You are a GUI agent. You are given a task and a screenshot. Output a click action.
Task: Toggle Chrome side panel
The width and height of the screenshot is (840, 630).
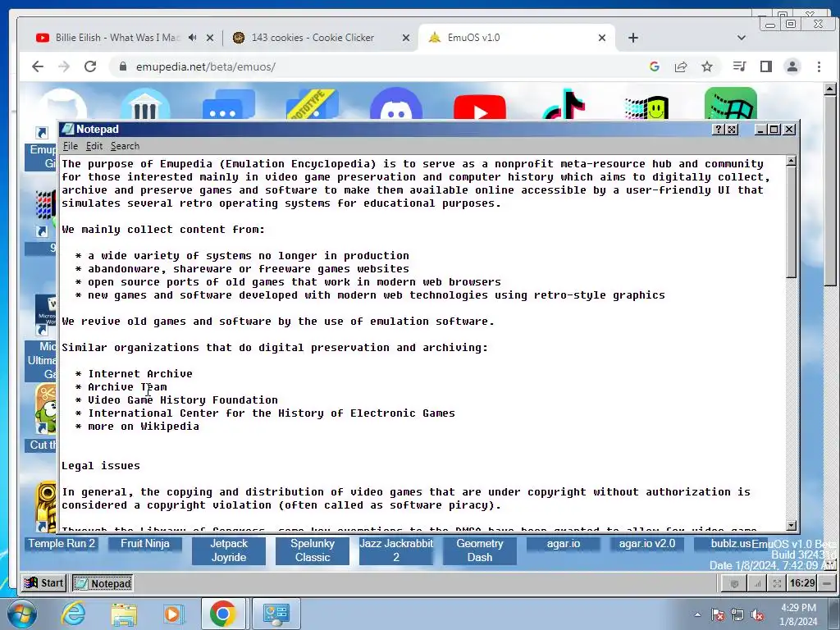pyautogui.click(x=766, y=66)
